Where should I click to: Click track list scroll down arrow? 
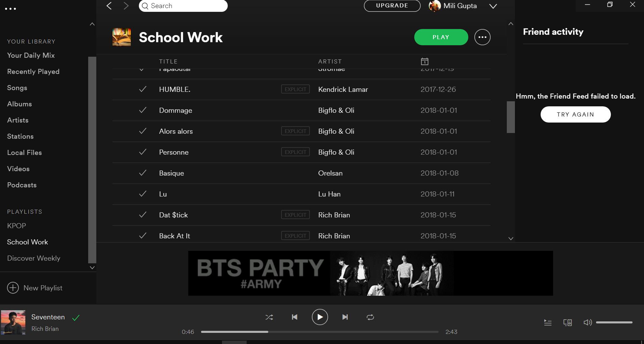click(511, 238)
